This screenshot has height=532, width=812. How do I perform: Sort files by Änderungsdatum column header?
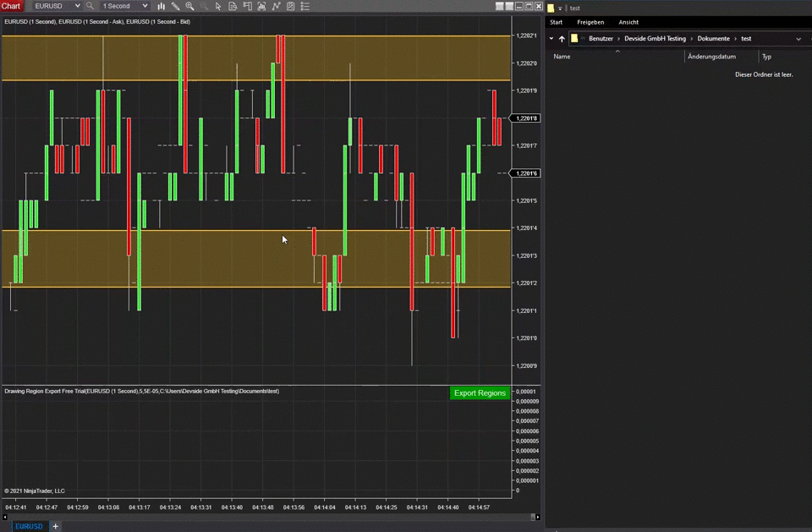(711, 57)
